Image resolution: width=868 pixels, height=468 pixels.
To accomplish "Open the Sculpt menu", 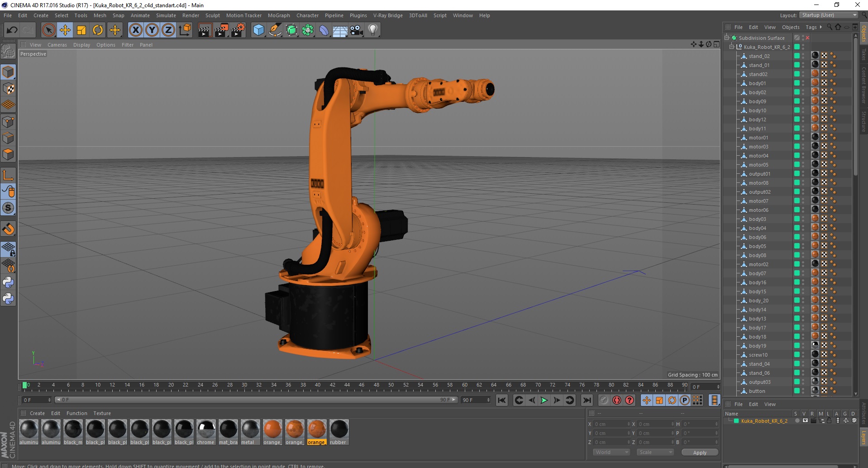I will (212, 15).
